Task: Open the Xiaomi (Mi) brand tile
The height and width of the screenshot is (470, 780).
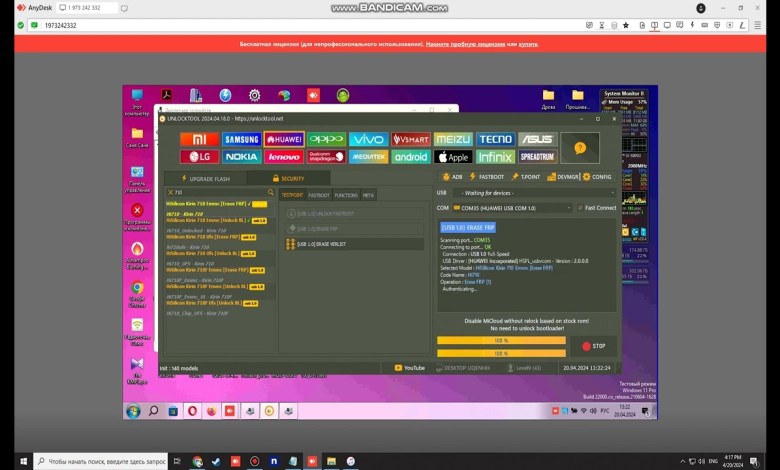Action: [x=199, y=140]
